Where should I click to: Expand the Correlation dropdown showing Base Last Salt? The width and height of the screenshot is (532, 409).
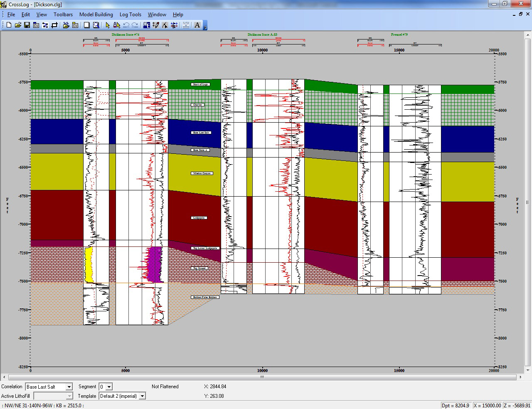pos(69,387)
